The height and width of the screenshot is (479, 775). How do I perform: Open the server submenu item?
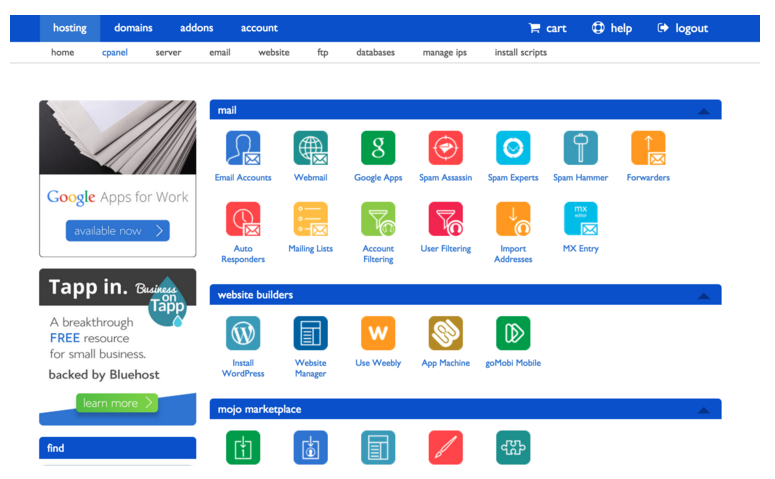click(169, 52)
